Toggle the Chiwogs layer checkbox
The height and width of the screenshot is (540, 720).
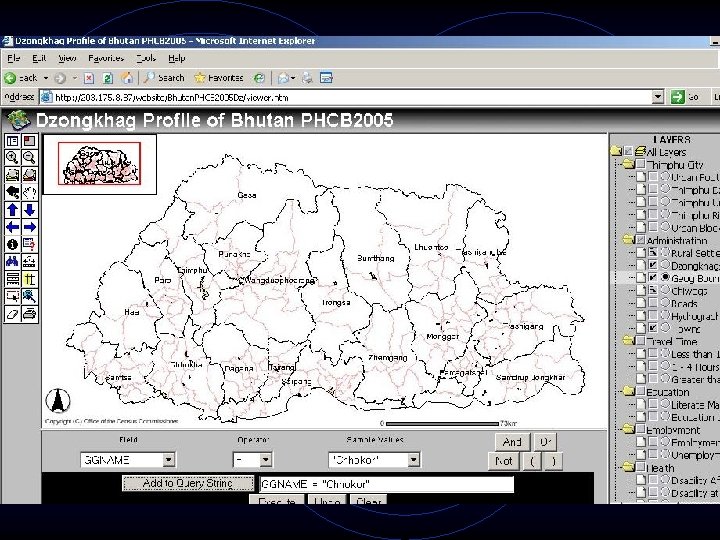tap(653, 291)
